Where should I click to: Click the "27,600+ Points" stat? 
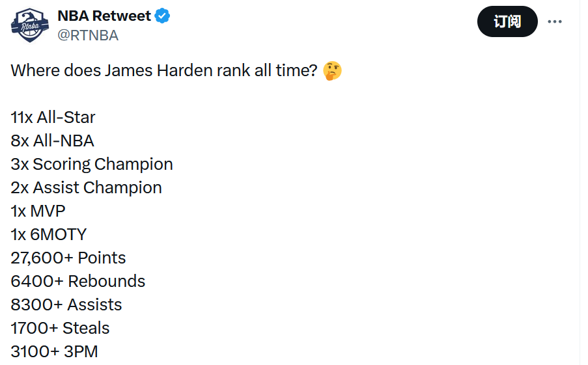pyautogui.click(x=68, y=258)
